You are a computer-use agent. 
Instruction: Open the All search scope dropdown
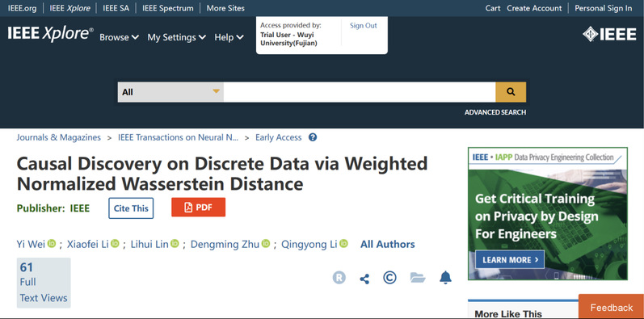point(170,92)
